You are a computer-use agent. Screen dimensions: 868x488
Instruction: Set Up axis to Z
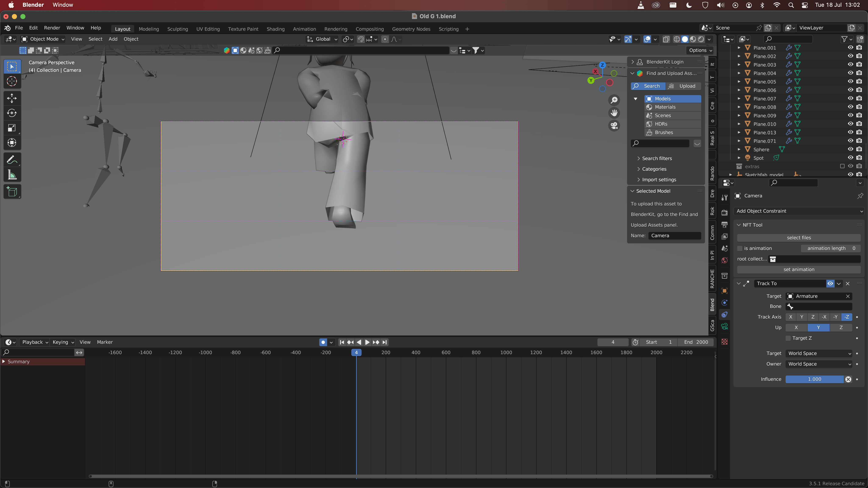(x=841, y=327)
